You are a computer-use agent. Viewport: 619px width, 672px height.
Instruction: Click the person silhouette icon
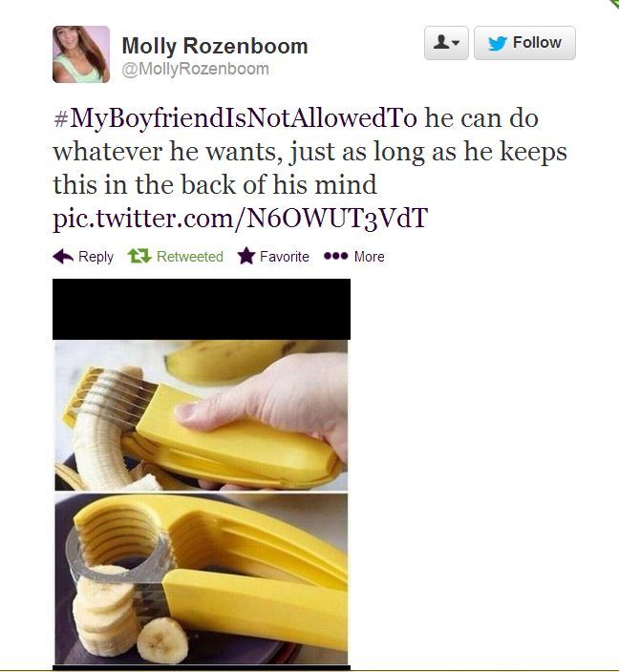pos(441,42)
